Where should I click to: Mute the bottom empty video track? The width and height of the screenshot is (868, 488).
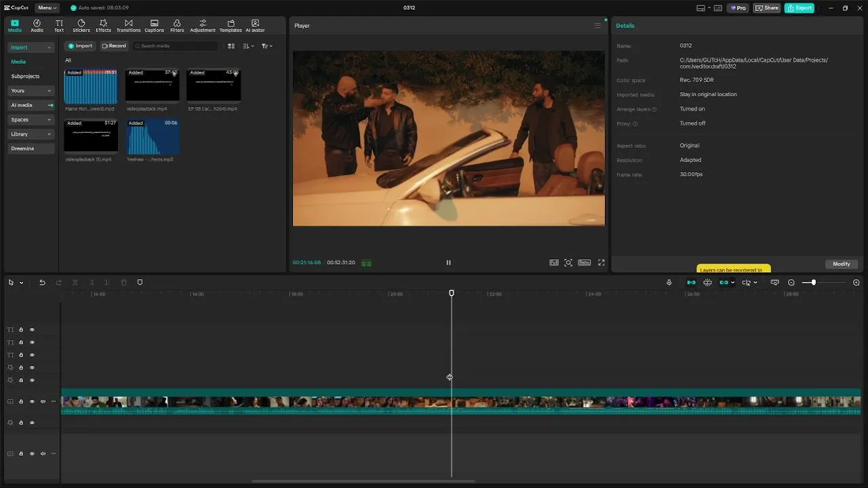(x=43, y=453)
